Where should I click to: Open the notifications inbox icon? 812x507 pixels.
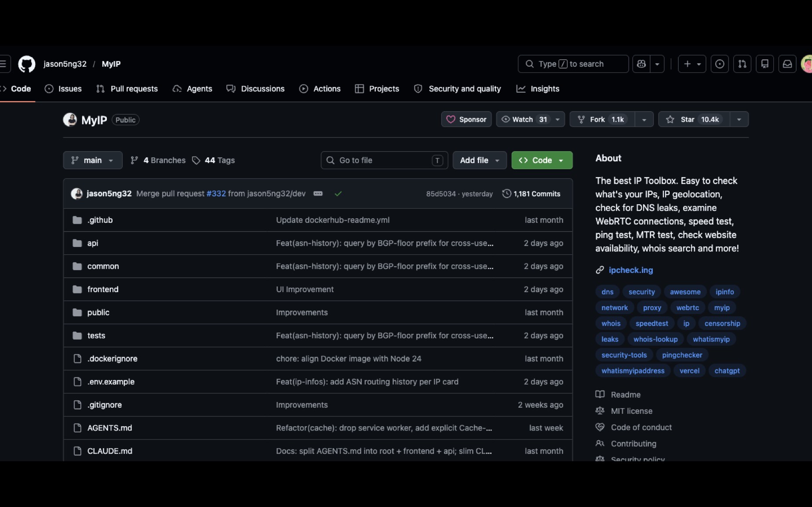[787, 64]
